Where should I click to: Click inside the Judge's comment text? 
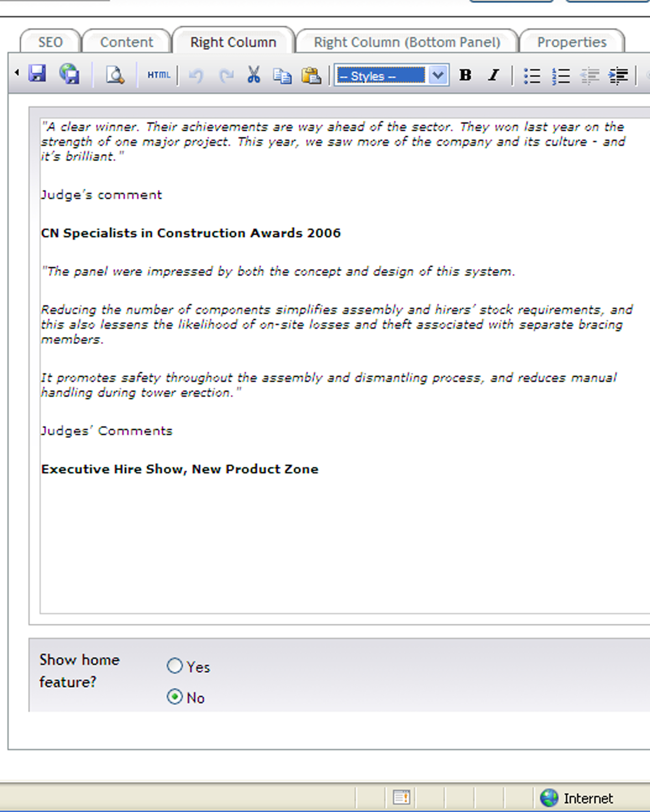click(x=101, y=195)
